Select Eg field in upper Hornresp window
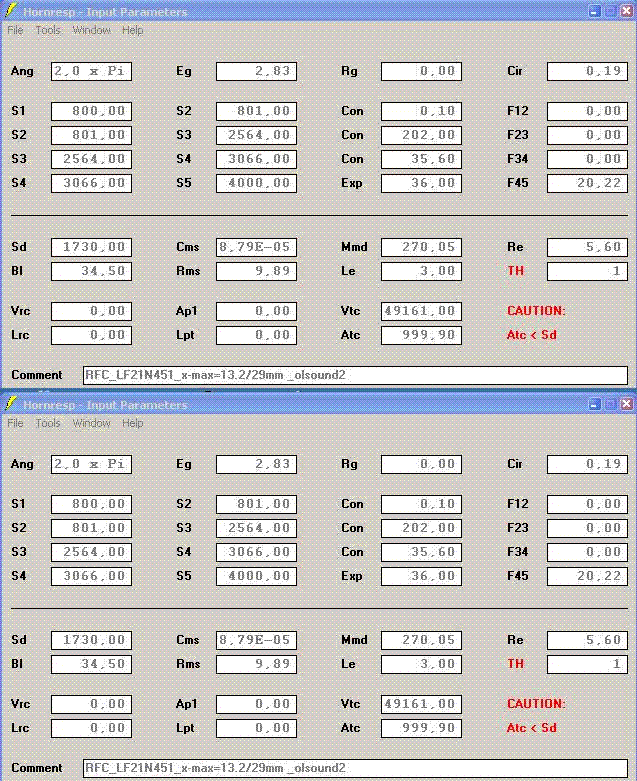The image size is (637, 781). point(256,71)
